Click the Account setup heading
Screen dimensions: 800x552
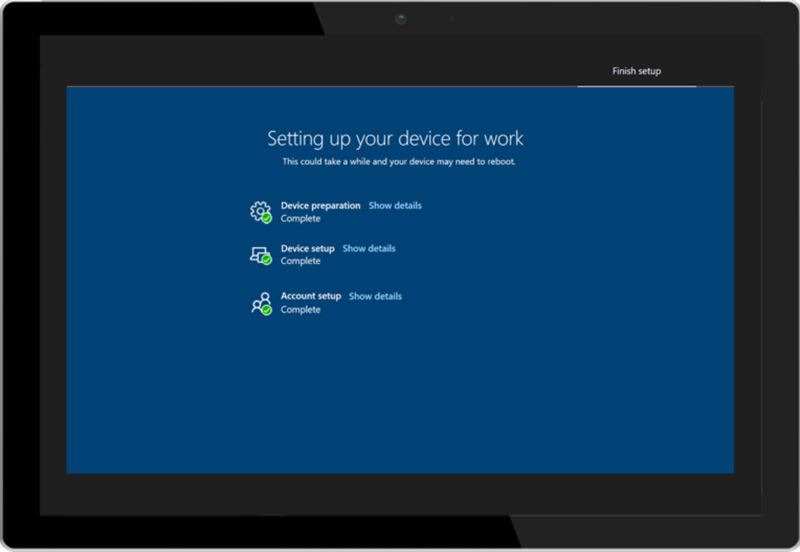311,296
